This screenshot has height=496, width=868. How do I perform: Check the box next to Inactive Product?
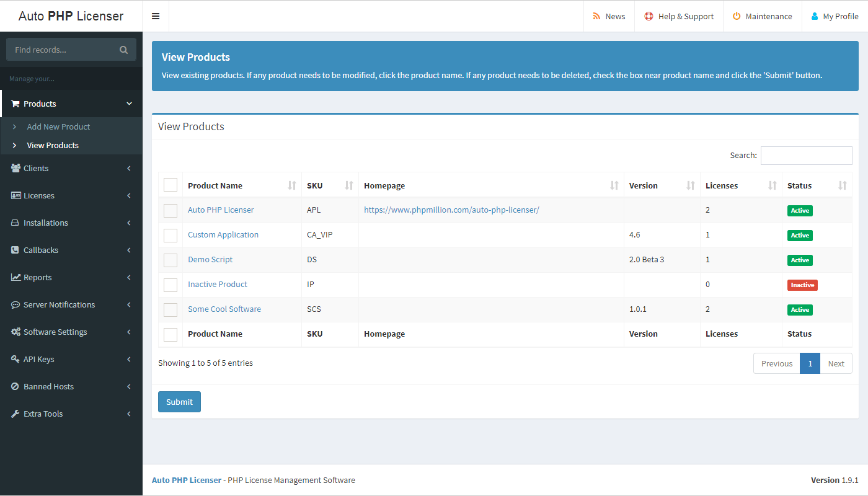tap(170, 285)
